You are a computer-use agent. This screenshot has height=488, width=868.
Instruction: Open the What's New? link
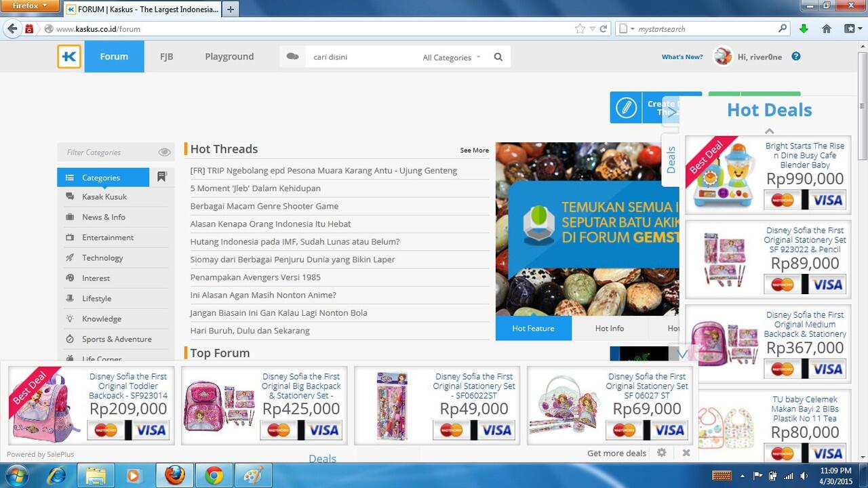[x=682, y=57]
